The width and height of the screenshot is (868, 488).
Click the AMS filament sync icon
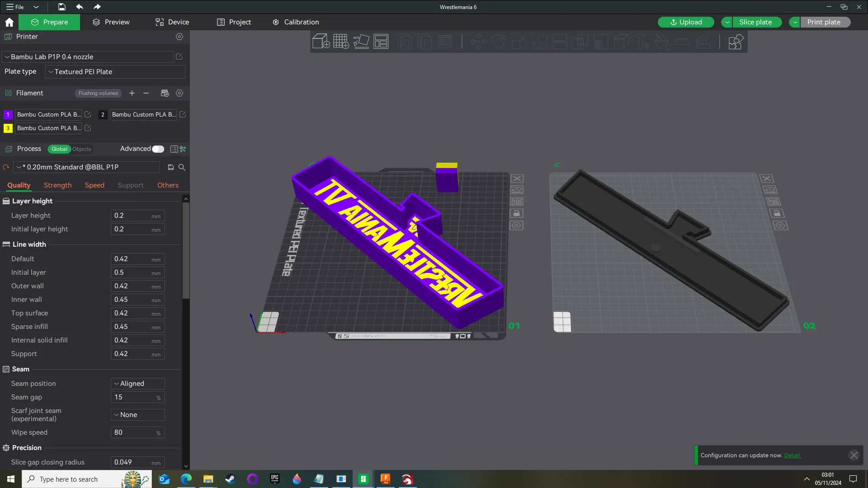click(x=165, y=93)
